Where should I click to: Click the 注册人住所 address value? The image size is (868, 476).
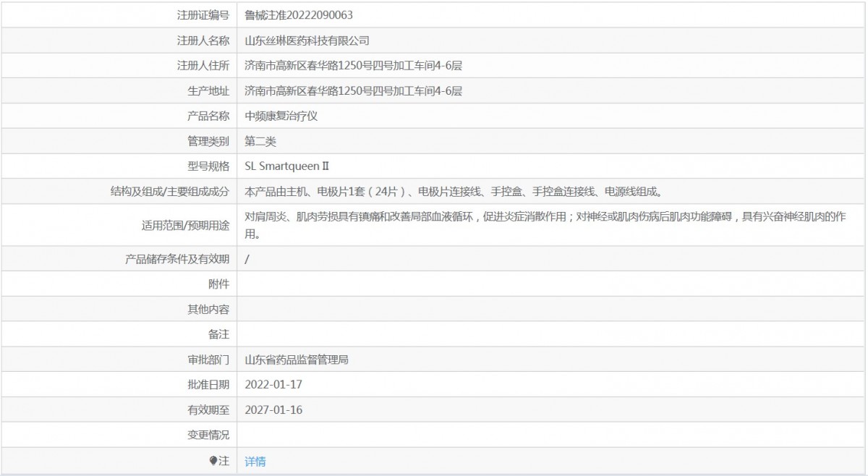click(x=354, y=66)
